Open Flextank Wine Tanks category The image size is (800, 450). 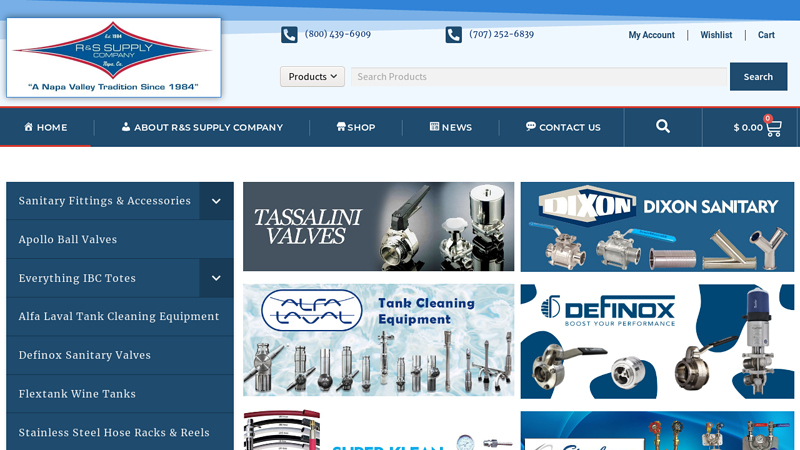coord(77,394)
